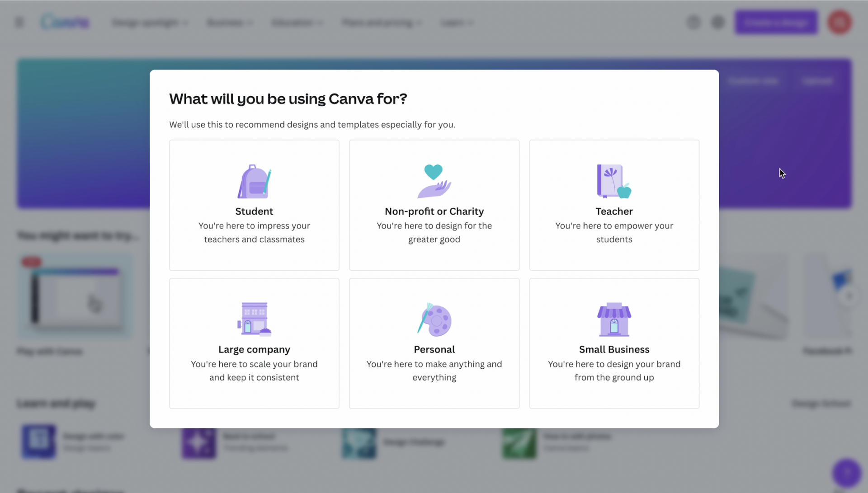Expand the Plans and pricing menu
The image size is (868, 493).
382,22
